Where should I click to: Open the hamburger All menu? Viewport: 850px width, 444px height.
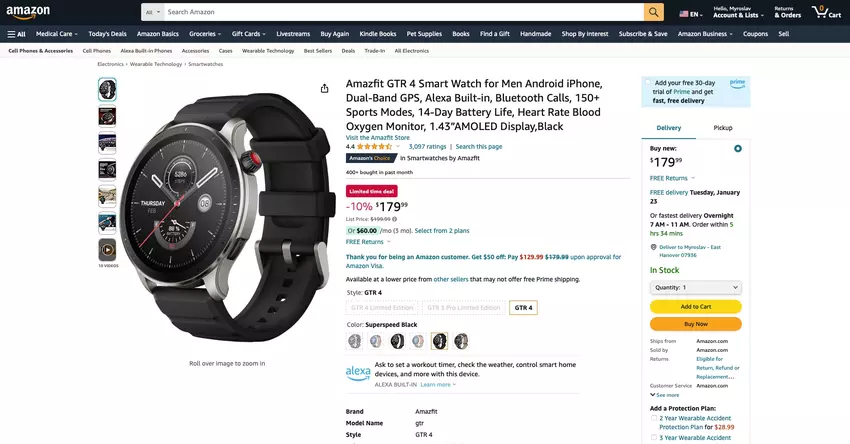click(16, 34)
